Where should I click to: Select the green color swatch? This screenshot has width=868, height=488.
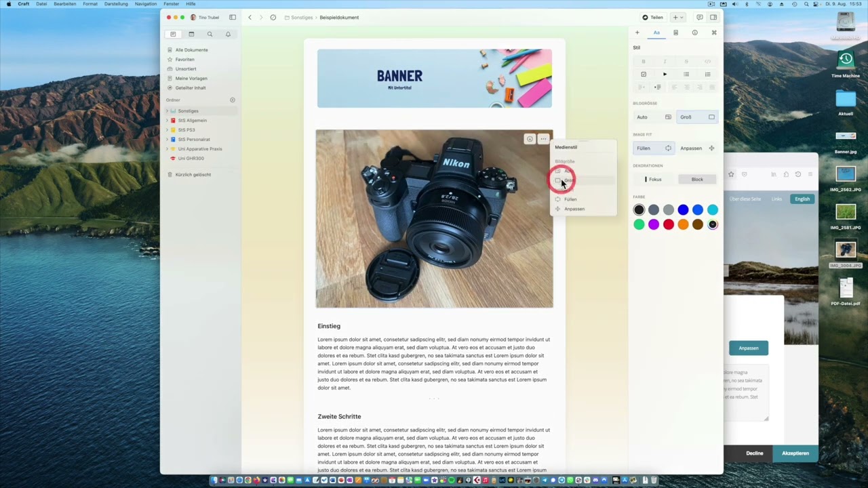pos(639,224)
